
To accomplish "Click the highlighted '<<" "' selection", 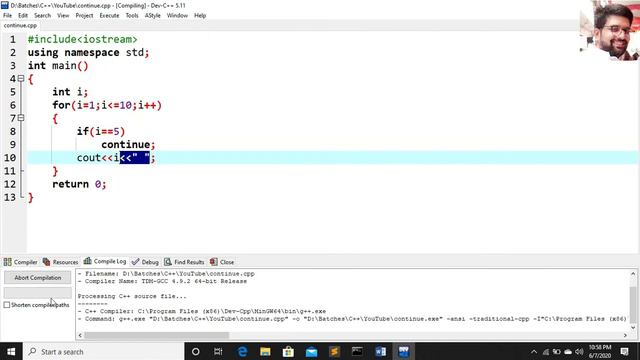I will 135,158.
